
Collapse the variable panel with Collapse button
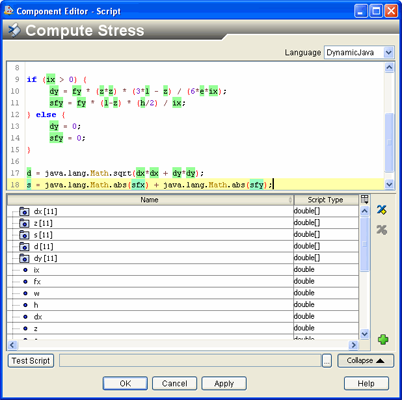(365, 361)
